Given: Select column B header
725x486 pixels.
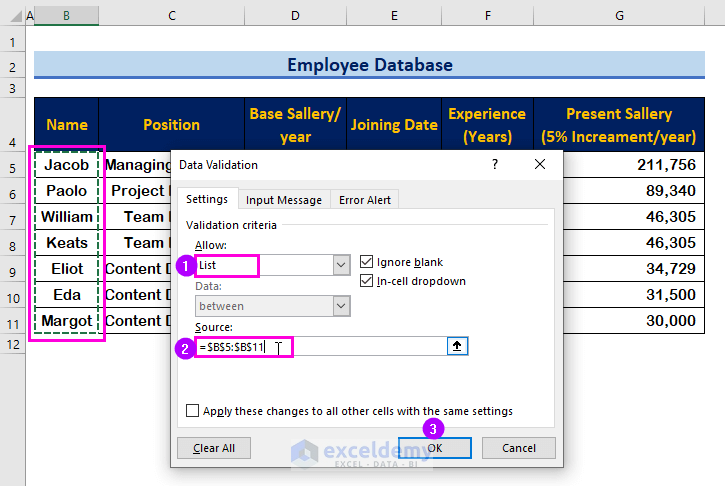Looking at the screenshot, I should tap(66, 16).
